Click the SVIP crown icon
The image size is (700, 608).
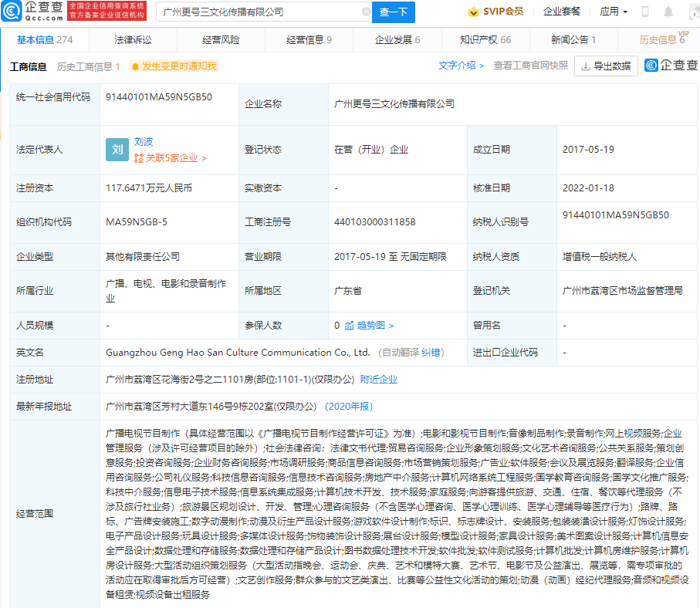tap(473, 12)
